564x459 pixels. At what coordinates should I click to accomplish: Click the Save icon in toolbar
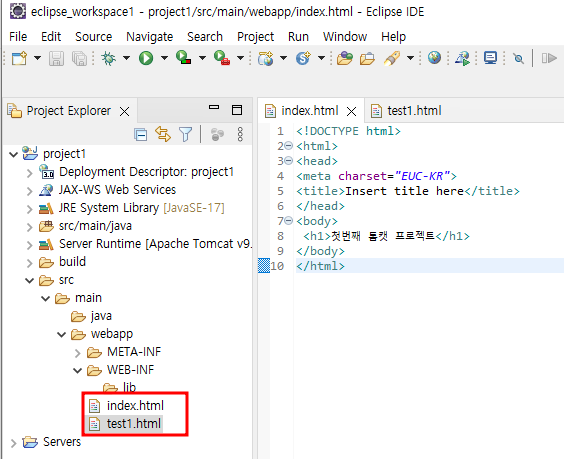coord(56,58)
